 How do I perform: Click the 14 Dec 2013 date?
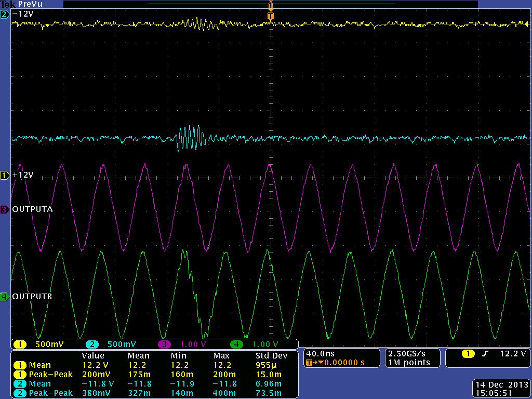pyautogui.click(x=502, y=385)
